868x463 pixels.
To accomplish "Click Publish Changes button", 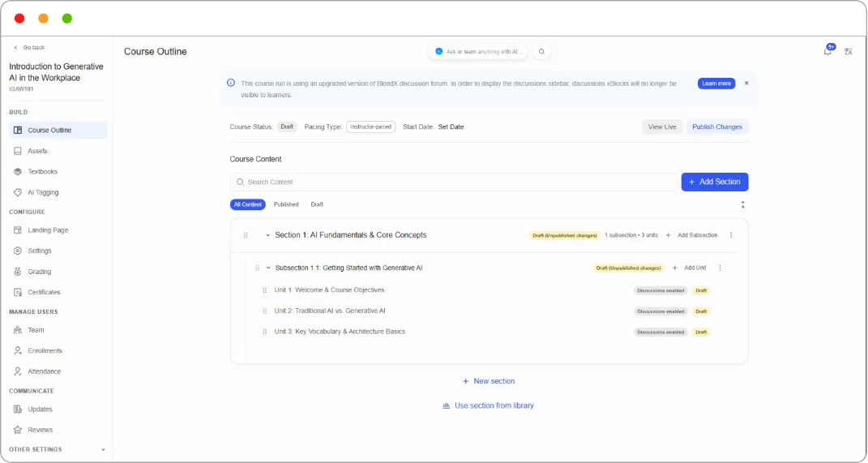I will 717,126.
